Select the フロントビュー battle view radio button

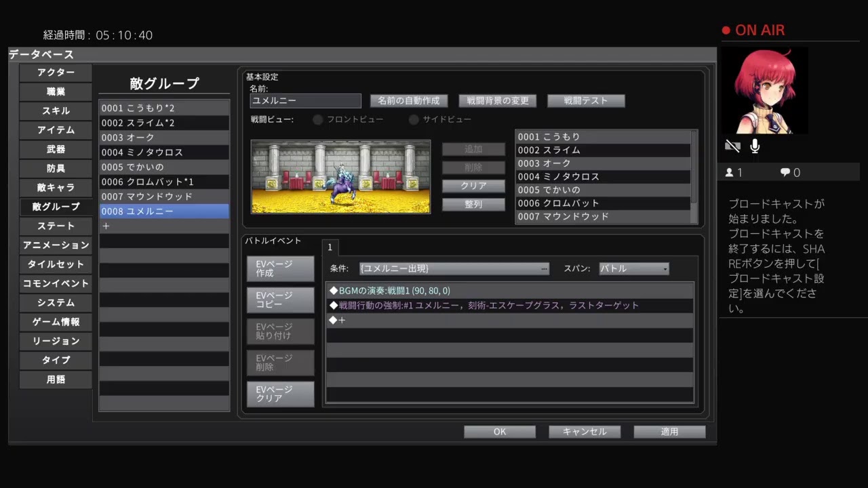317,119
